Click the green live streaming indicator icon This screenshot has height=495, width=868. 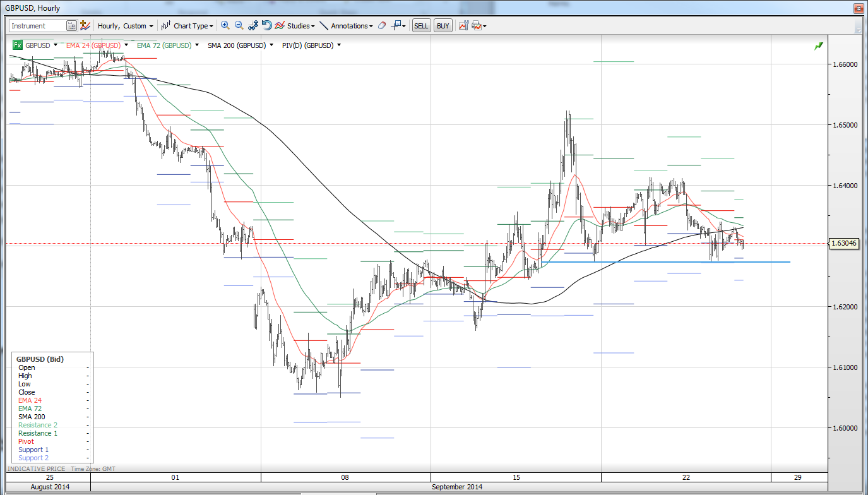point(819,46)
